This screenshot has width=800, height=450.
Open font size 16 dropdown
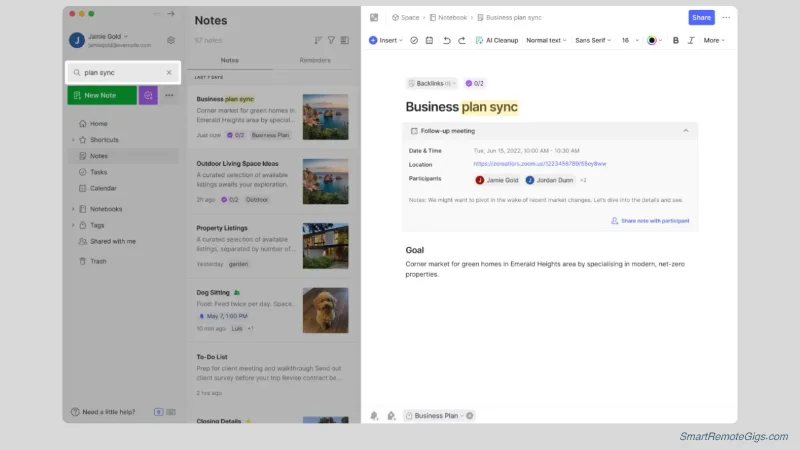pos(630,40)
